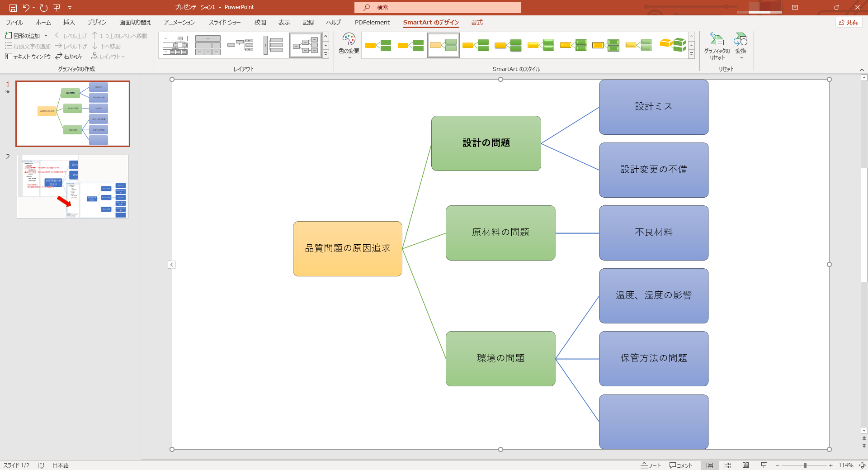
Task: Toggle 右から左 layout direction
Action: click(69, 57)
